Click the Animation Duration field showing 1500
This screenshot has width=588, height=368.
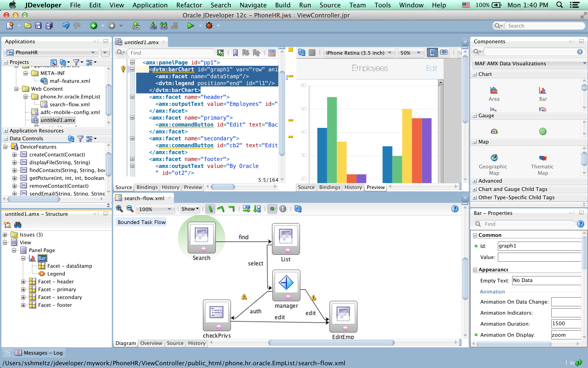[566, 324]
